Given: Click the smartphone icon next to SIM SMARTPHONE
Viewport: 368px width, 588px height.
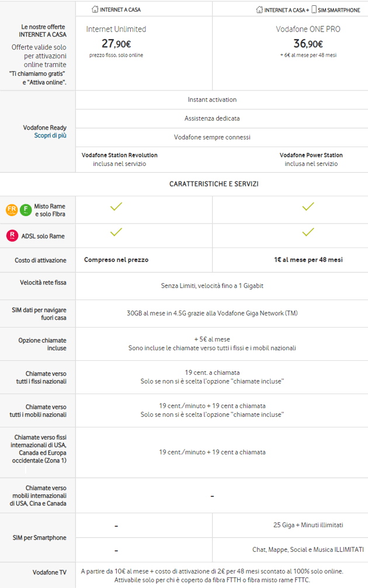Looking at the screenshot, I should click(x=314, y=9).
